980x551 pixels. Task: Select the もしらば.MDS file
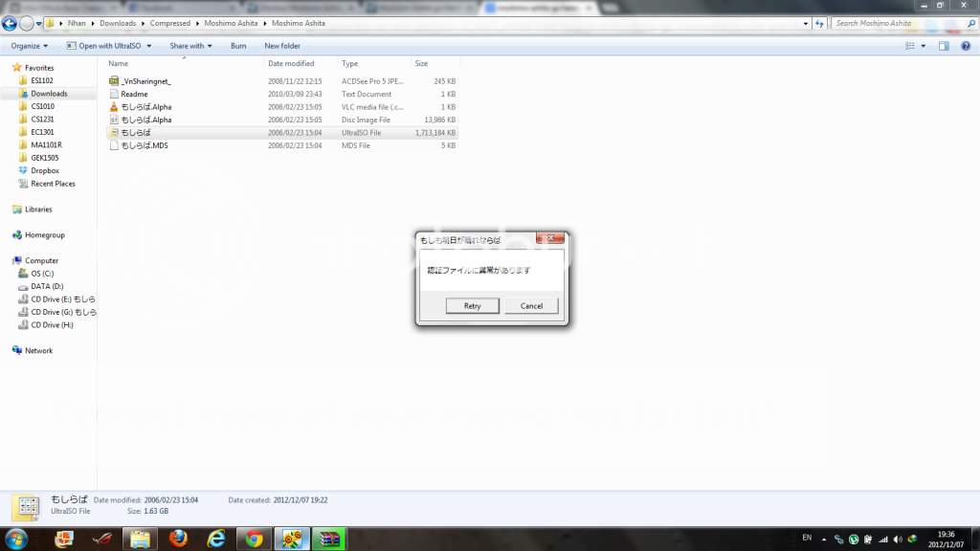[x=144, y=145]
